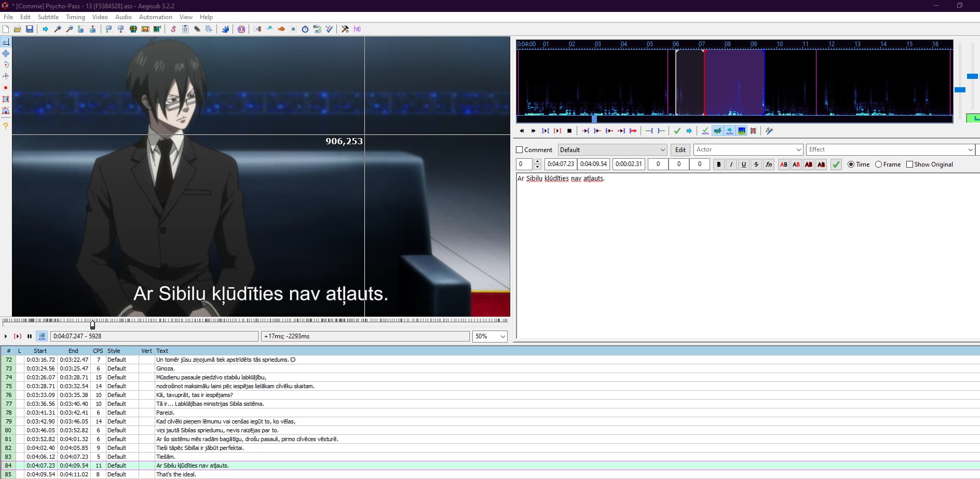The width and height of the screenshot is (980, 479).
Task: Open the Shift Times clock icon
Action: coord(305,29)
